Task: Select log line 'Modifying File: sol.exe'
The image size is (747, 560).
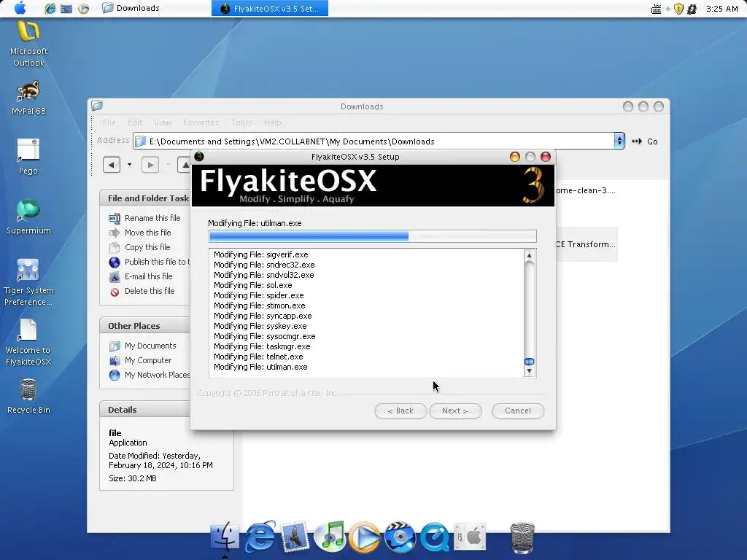Action: [253, 285]
